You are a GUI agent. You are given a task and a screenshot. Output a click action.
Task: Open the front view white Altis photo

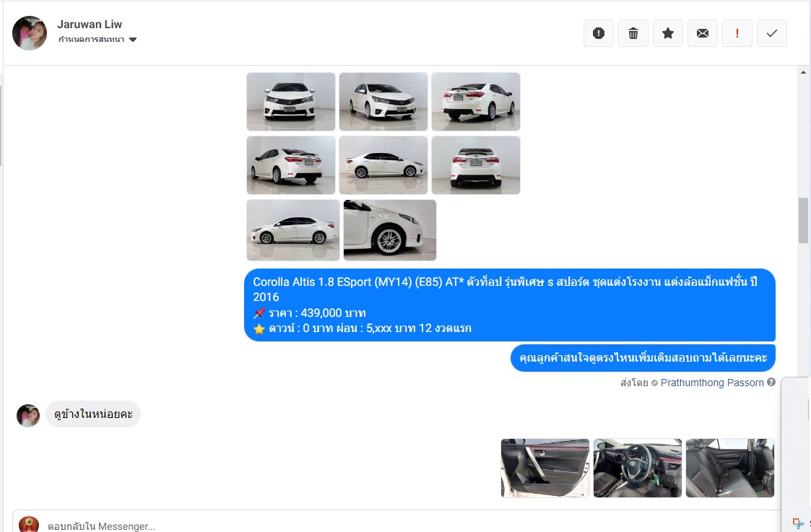tap(291, 101)
